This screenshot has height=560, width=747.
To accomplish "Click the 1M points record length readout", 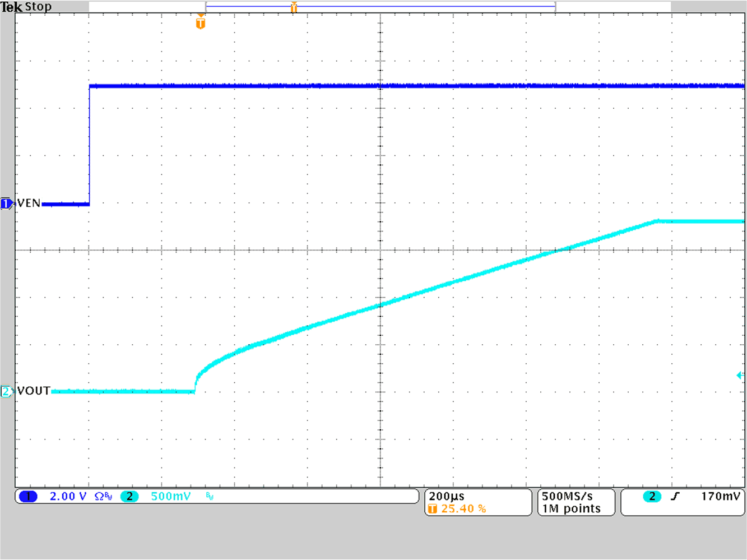I will tap(570, 508).
